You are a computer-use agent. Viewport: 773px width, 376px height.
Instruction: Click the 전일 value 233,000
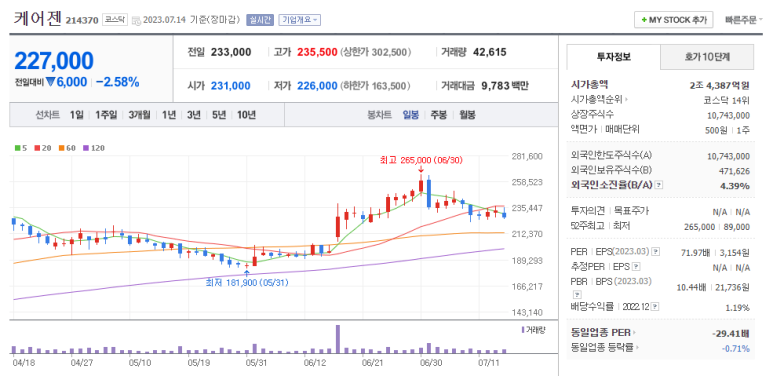231,52
